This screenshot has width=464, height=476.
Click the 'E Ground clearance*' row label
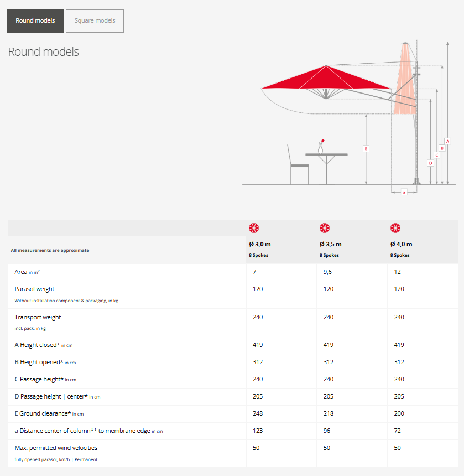point(43,413)
